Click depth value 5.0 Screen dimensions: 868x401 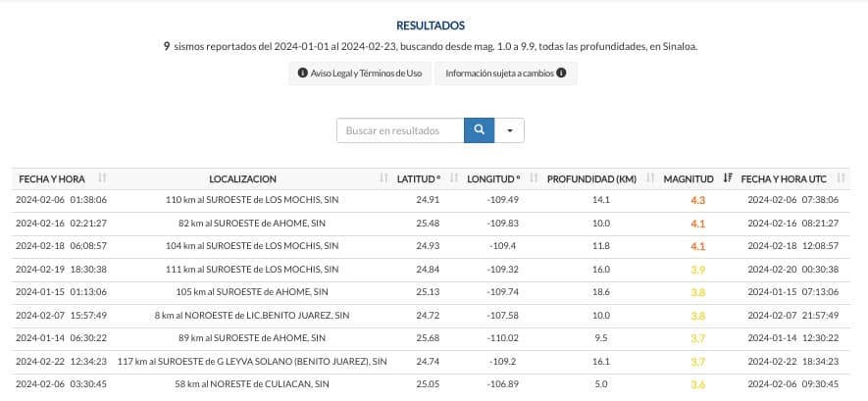(601, 383)
